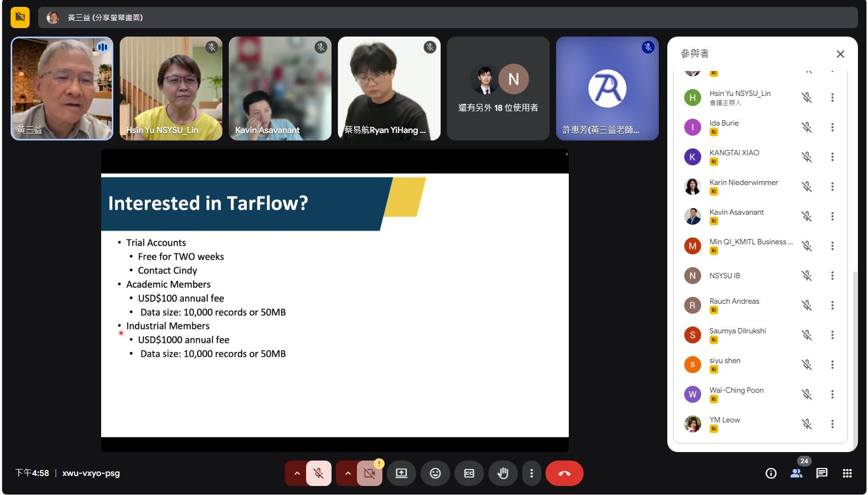Open options for Karin Niederwimmer
This screenshot has height=495, width=868.
(x=833, y=187)
